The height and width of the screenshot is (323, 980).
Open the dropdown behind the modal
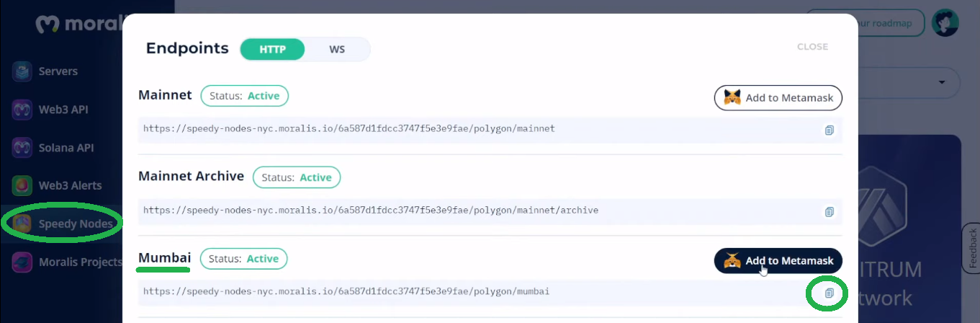click(943, 83)
